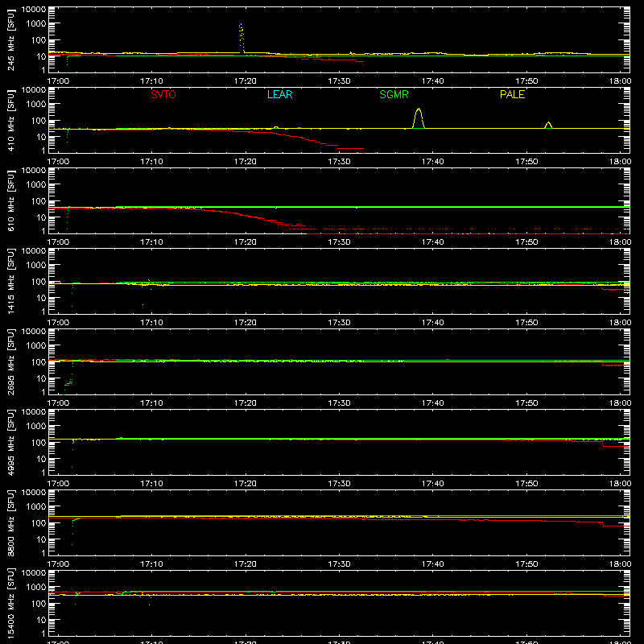Click the 17:10 tick label beneath 1415 MHz plot
Viewport: 644px width, 644px height.
151,323
